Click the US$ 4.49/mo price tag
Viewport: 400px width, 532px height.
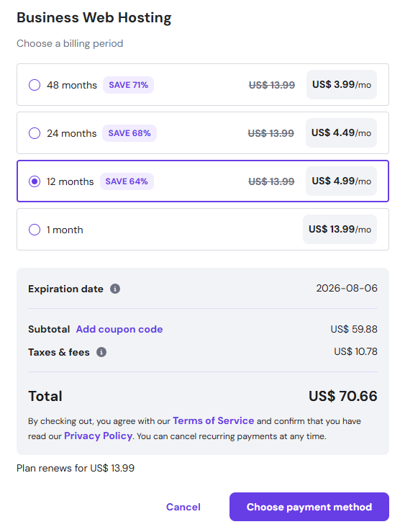pyautogui.click(x=341, y=132)
